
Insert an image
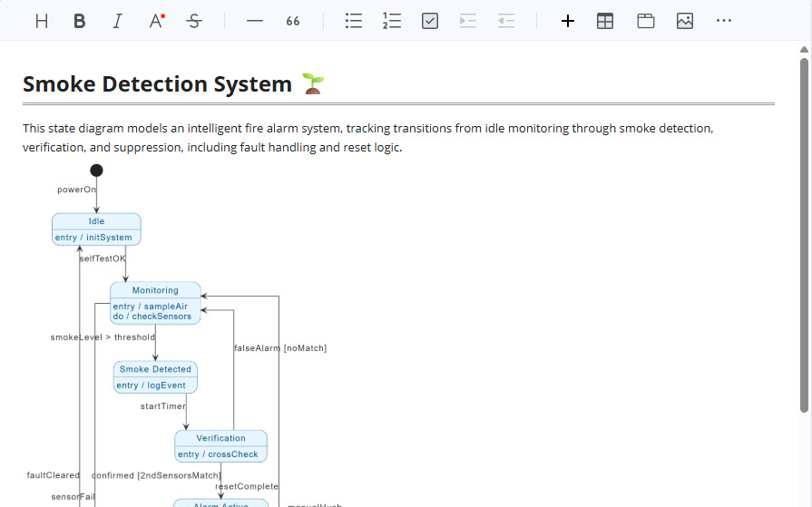pyautogui.click(x=685, y=21)
